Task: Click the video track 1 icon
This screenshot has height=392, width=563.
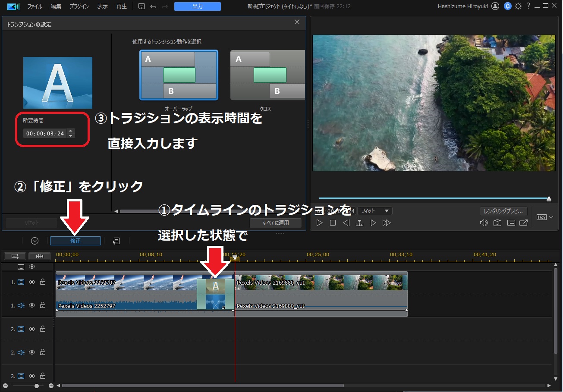Action: pos(21,282)
